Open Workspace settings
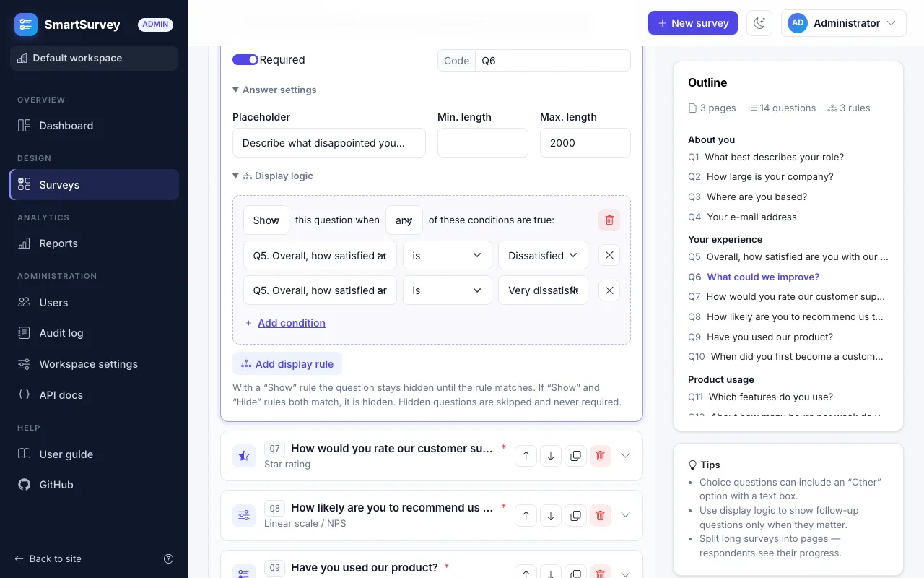 [94, 364]
